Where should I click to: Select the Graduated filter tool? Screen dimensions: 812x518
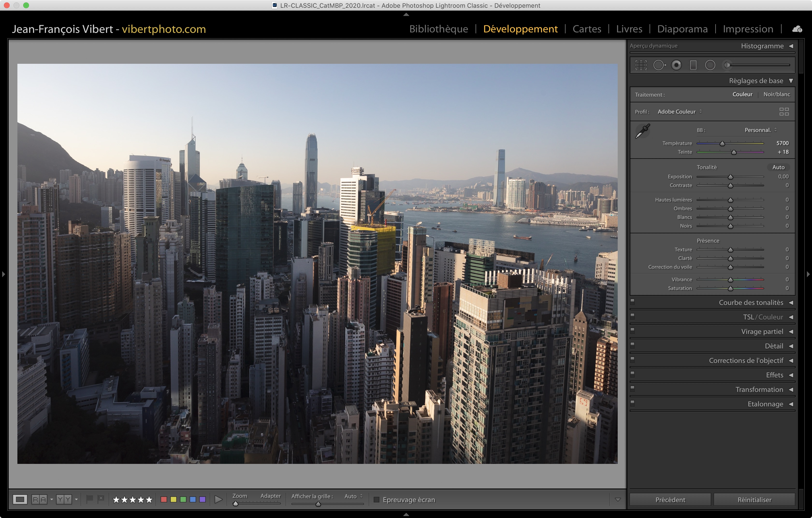pos(693,65)
